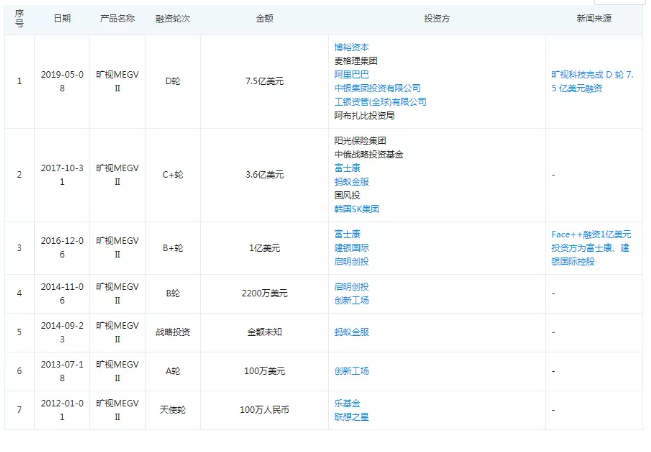
Task: Open 蚂蚁金服 link in the C+轮 row
Action: [x=351, y=182]
